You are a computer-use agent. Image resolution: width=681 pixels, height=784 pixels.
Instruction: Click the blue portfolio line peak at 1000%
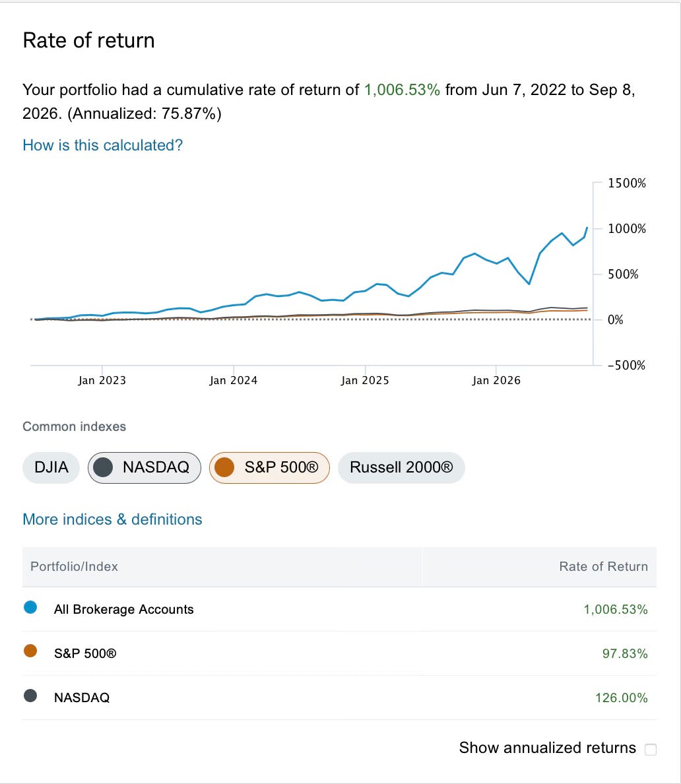click(587, 228)
